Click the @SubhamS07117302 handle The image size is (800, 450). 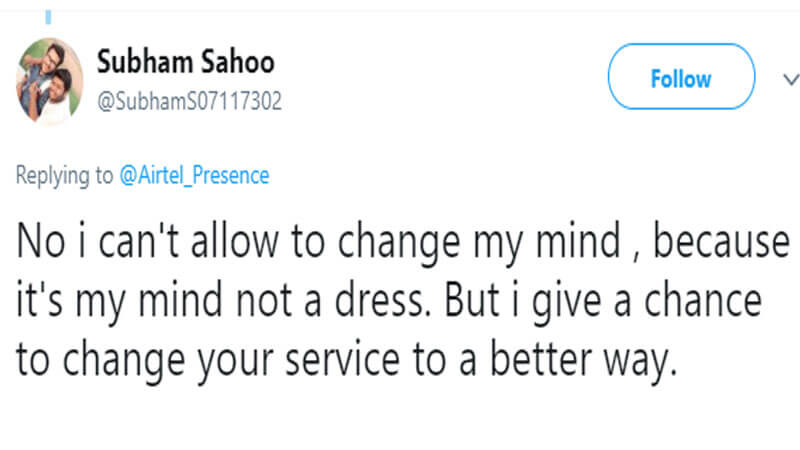(190, 102)
